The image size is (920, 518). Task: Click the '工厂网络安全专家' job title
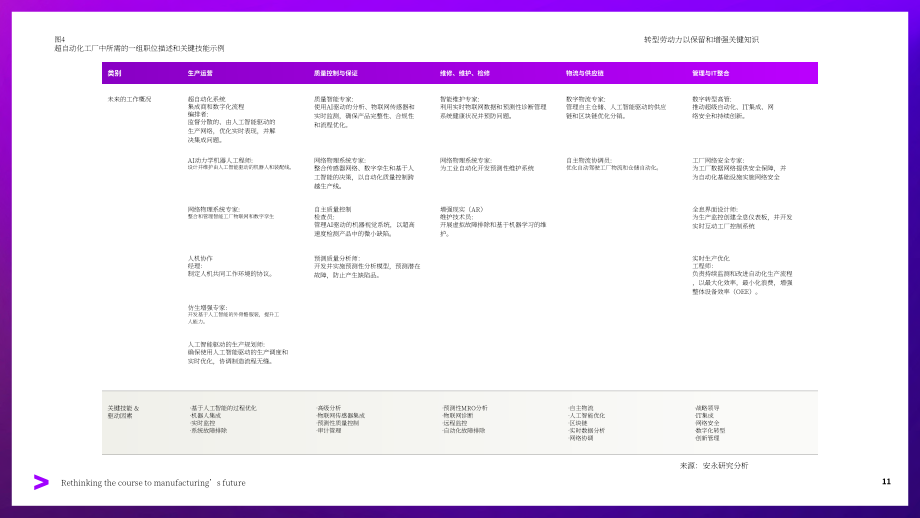(x=718, y=160)
